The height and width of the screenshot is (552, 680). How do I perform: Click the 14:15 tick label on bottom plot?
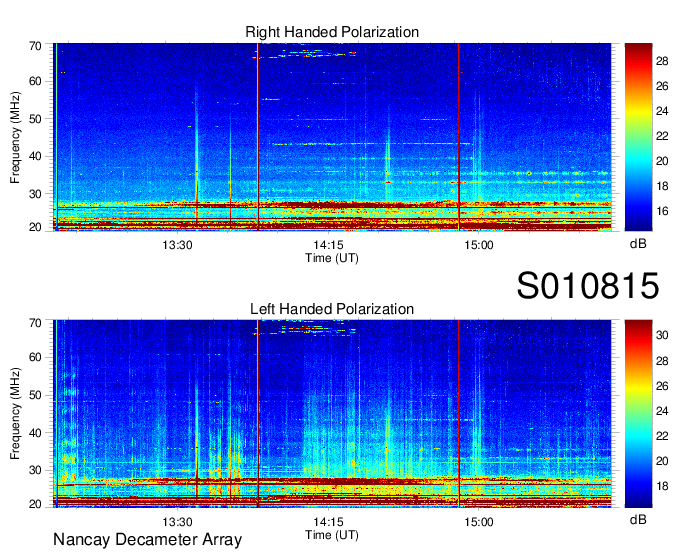click(328, 522)
